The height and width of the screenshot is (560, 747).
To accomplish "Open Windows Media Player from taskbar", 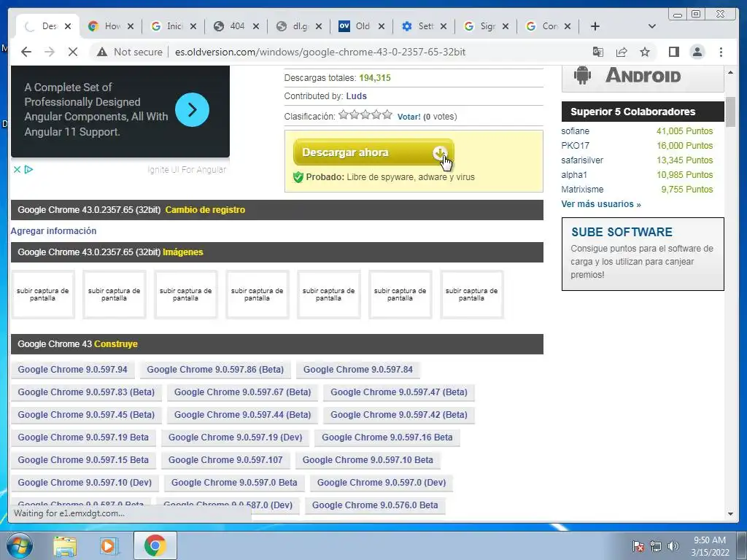I will (108, 545).
